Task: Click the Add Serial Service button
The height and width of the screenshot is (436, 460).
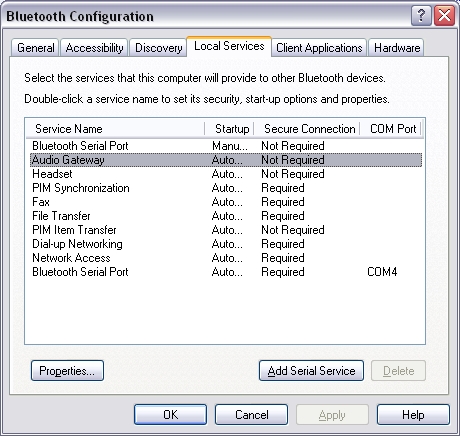Action: point(311,370)
